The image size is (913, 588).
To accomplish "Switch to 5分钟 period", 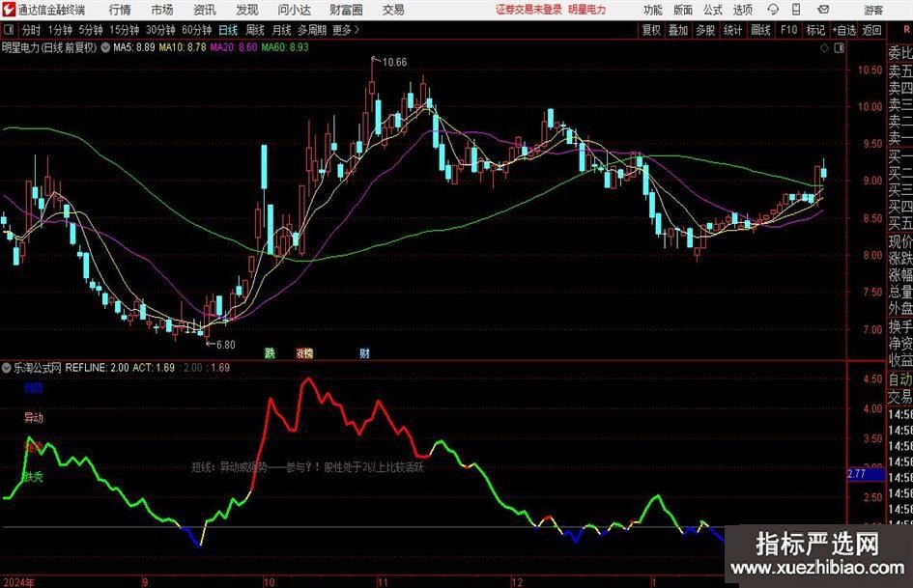I will tap(91, 30).
